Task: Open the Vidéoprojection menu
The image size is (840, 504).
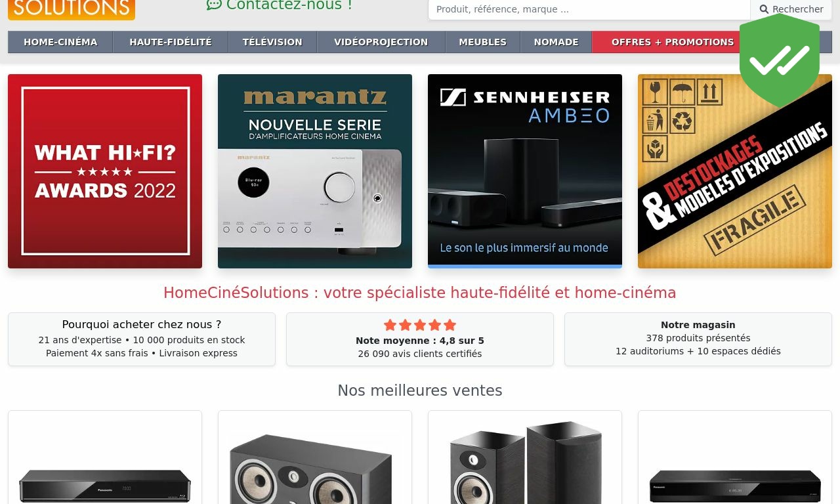Action: pyautogui.click(x=381, y=42)
